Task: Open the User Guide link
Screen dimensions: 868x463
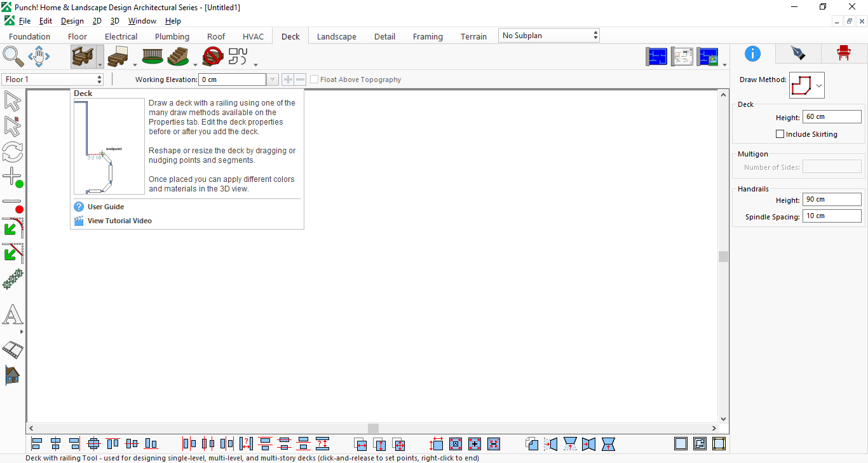Action: 105,207
